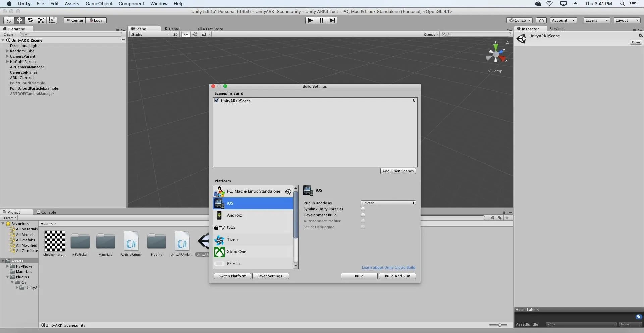Open the GameObject menu
Viewport: 644px width, 333px height.
[99, 4]
